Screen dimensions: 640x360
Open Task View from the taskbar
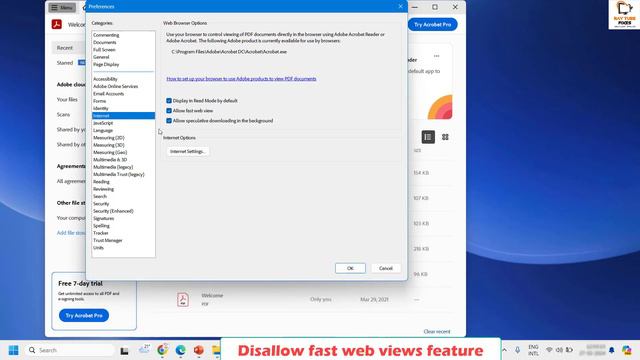(124, 351)
